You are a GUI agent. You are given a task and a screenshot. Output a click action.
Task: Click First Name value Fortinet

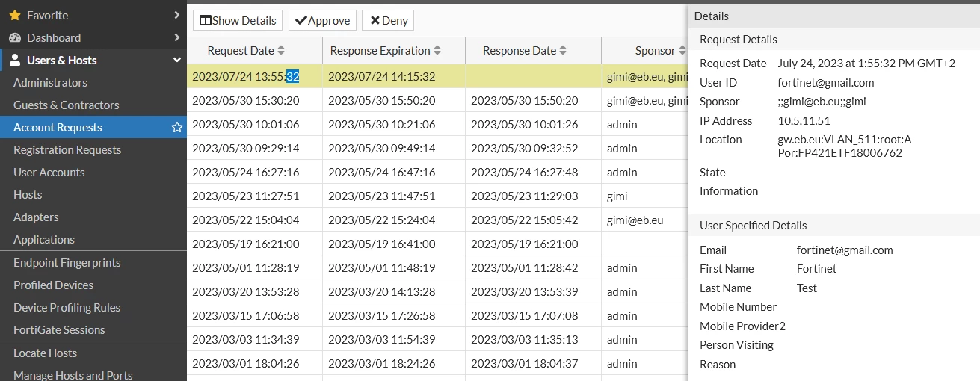(x=817, y=269)
